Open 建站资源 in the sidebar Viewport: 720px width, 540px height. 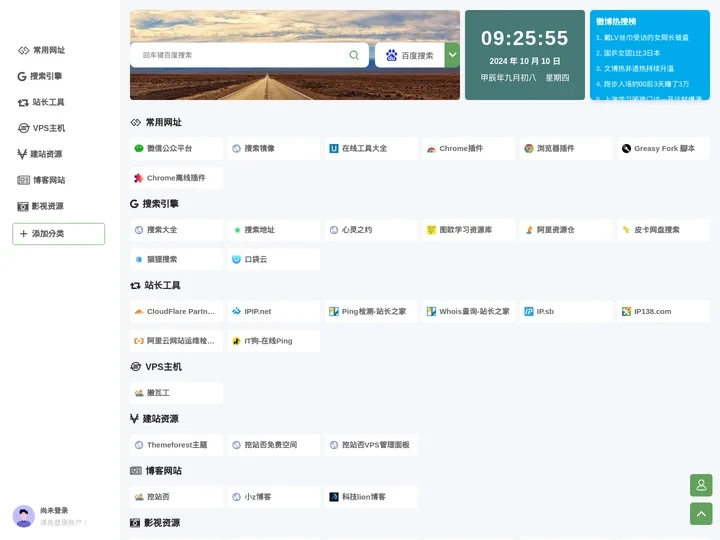pos(40,154)
